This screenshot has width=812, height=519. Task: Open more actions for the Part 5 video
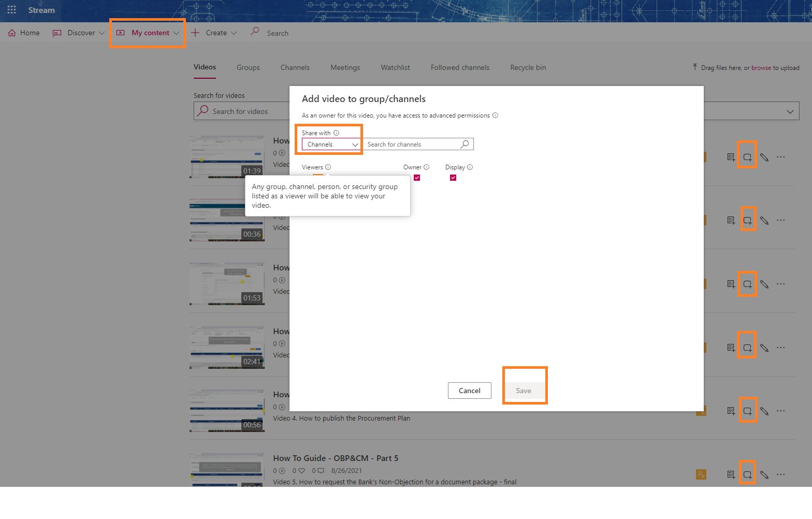point(781,474)
